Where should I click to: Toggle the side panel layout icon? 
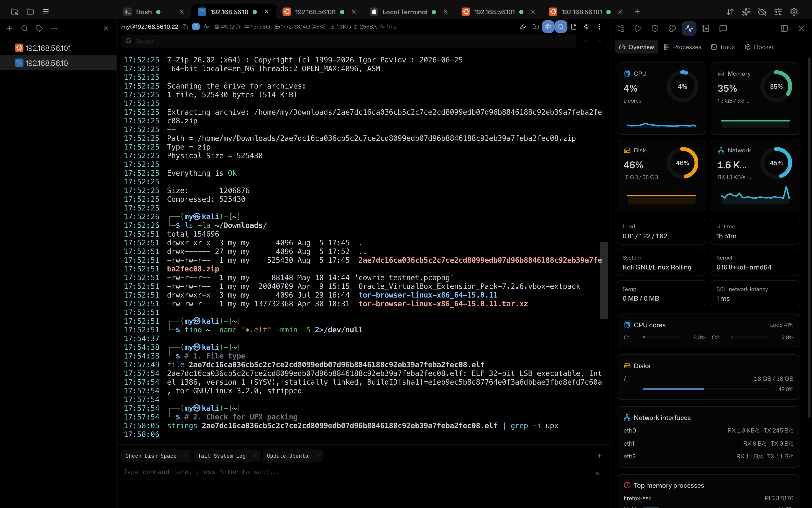click(x=784, y=29)
